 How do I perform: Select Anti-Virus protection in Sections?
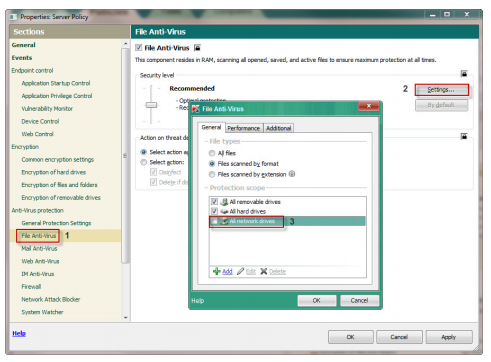(38, 210)
